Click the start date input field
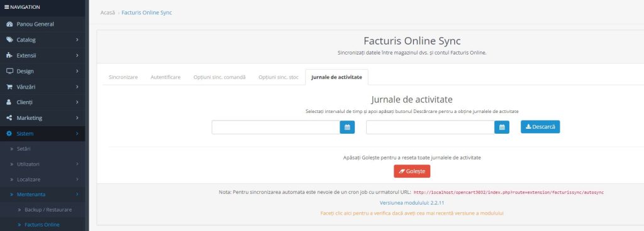Screen dimensions: 644x231 275,127
